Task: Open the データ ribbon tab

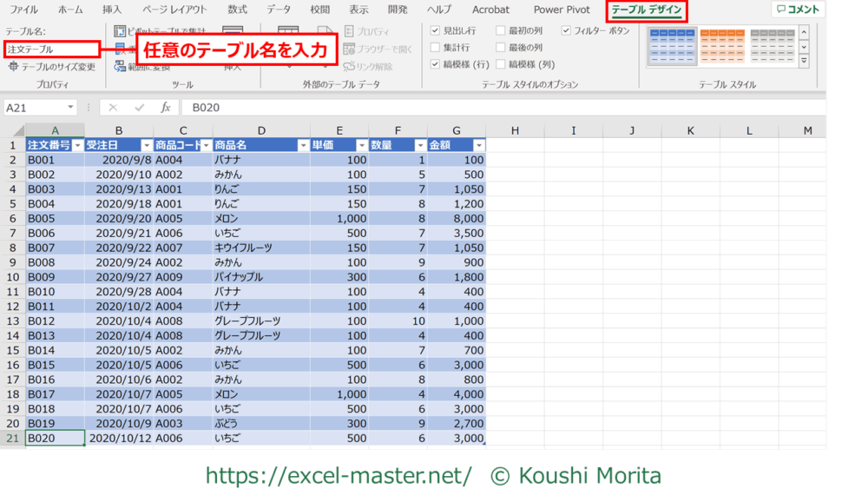Action: click(x=279, y=10)
